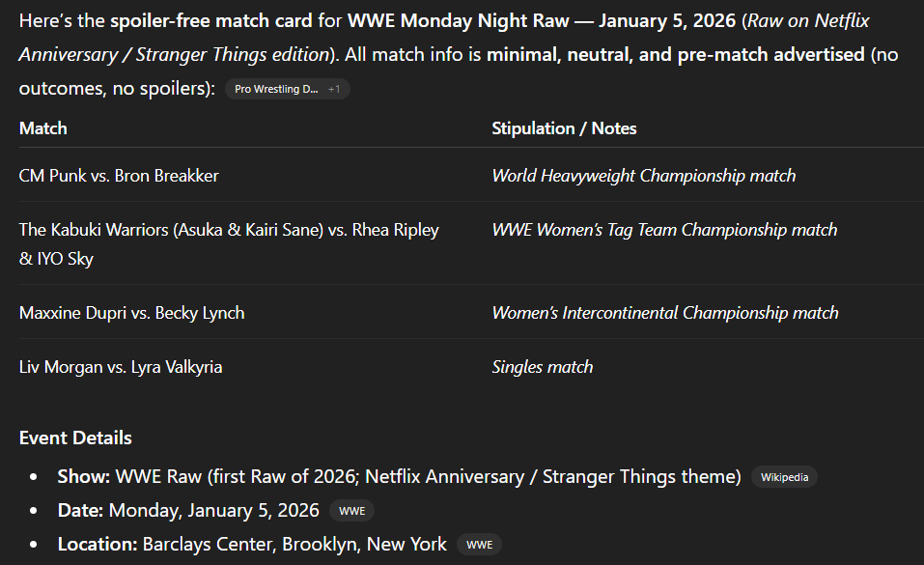This screenshot has height=565, width=924.
Task: Open the Pro Wrestling D... source citation chip
Action: point(276,89)
